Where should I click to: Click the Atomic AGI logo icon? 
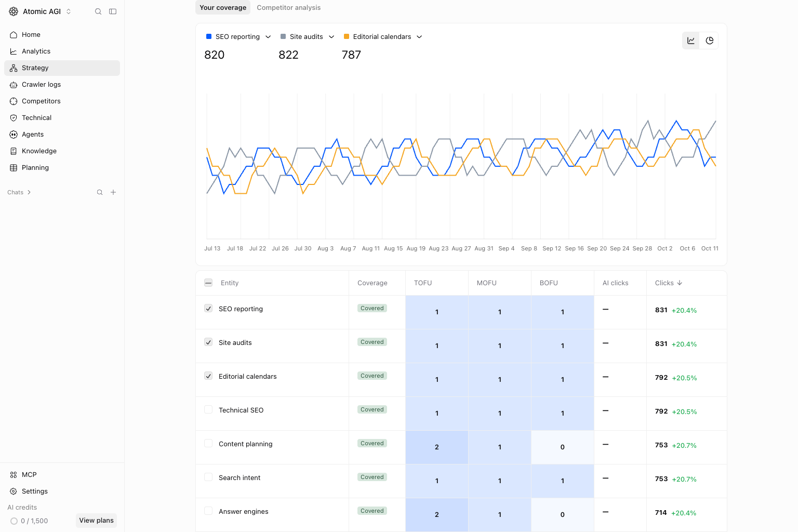pos(14,11)
